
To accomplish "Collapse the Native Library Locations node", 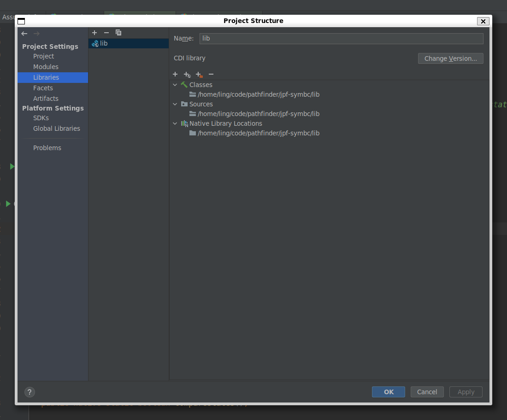I will point(175,123).
